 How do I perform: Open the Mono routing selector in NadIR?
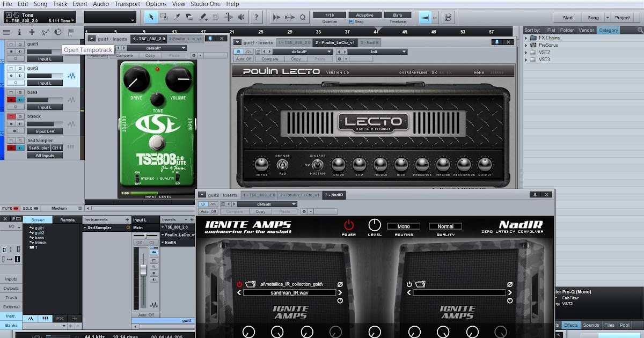point(404,226)
